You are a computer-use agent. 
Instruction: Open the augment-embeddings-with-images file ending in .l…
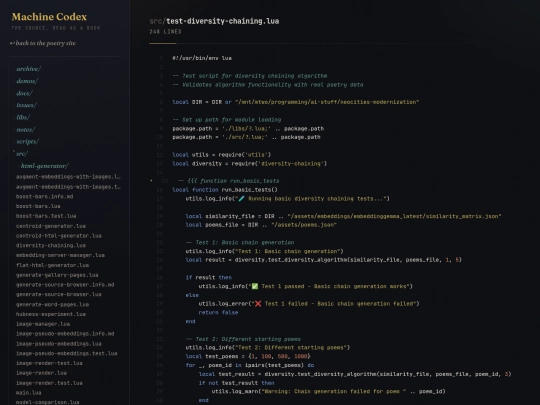(68, 177)
